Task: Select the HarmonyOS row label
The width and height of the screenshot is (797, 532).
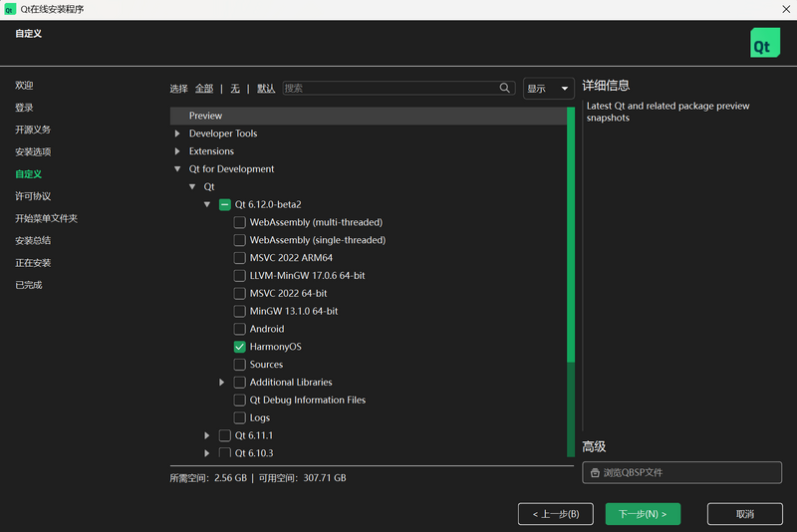Action: pos(276,347)
